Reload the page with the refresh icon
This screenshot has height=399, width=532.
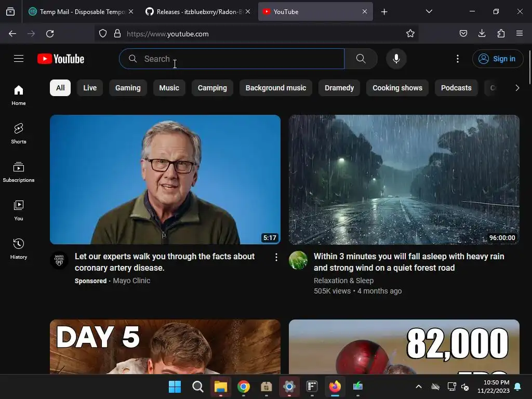50,34
